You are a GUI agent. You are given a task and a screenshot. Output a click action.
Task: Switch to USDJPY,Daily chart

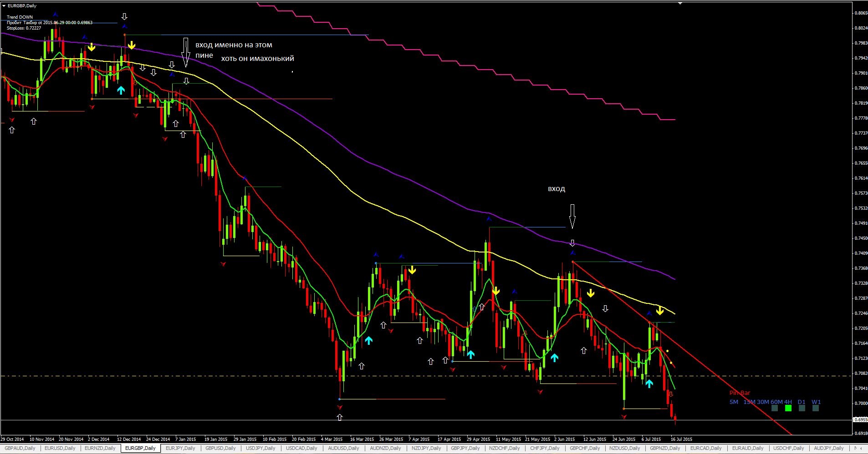pyautogui.click(x=260, y=448)
